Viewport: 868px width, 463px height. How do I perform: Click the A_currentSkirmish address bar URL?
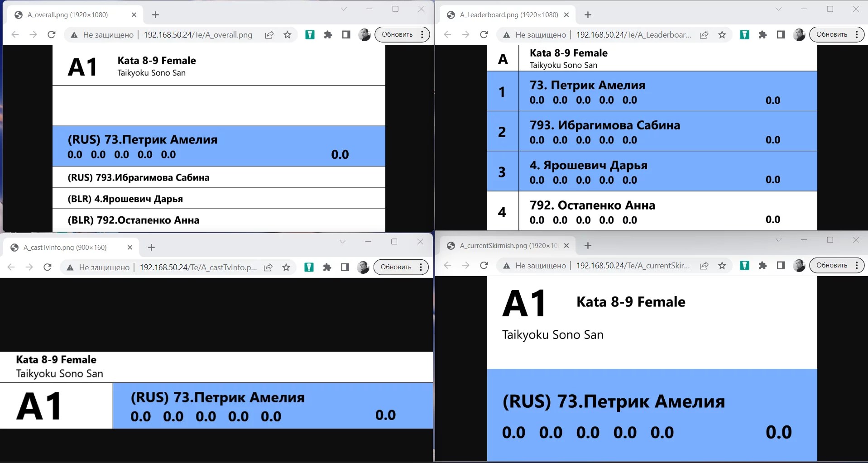[x=633, y=266]
